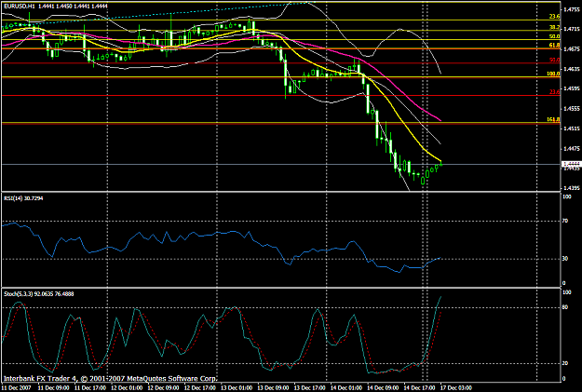
Task: Click the 20 level on the Stochastic scale
Action: click(x=565, y=363)
